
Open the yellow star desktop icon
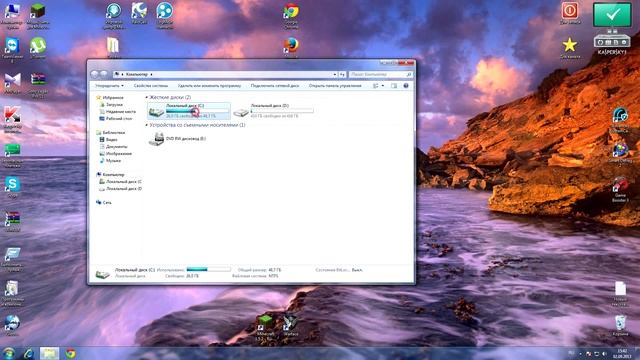click(x=570, y=45)
